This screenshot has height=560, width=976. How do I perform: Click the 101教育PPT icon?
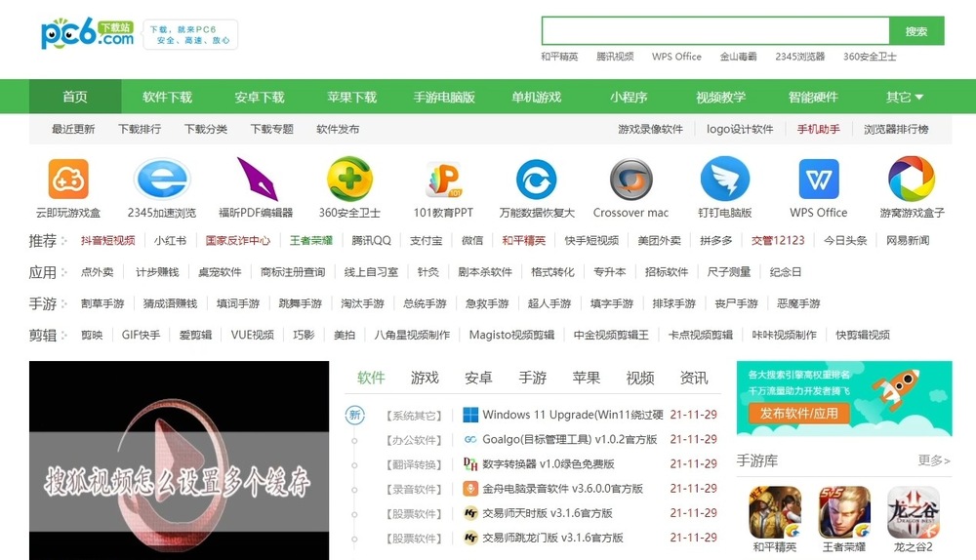point(443,180)
